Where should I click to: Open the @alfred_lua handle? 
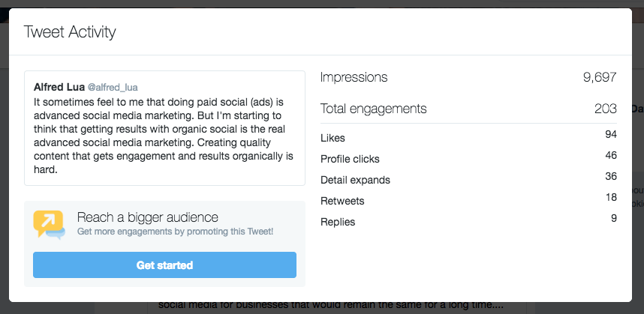click(113, 88)
